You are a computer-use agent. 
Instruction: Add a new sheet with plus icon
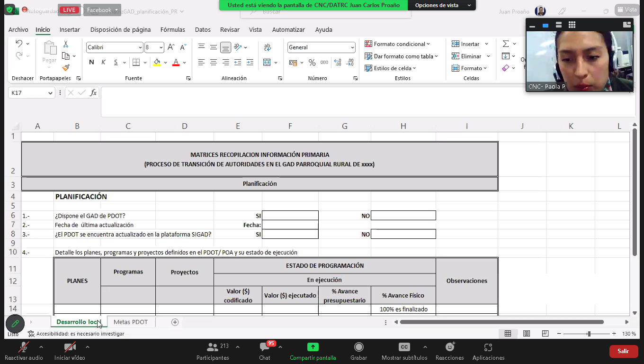(x=175, y=322)
